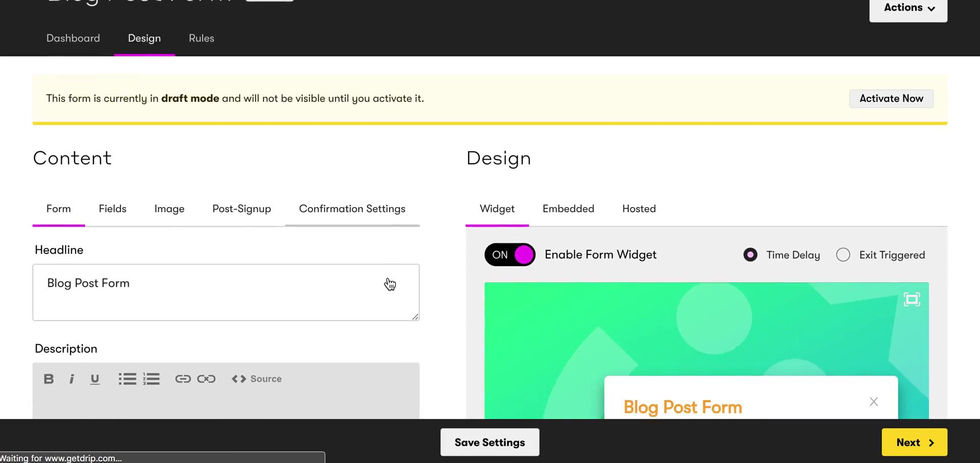Screen dimensions: 980x463
Task: Click into the Headline text field
Action: (x=226, y=292)
